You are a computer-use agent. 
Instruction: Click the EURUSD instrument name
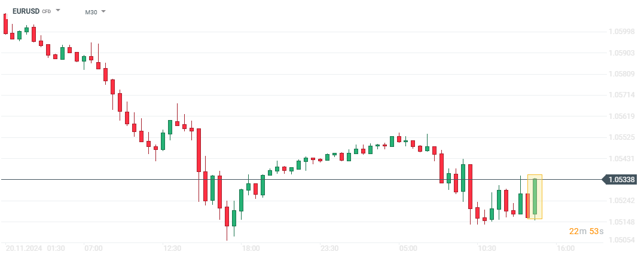click(26, 11)
